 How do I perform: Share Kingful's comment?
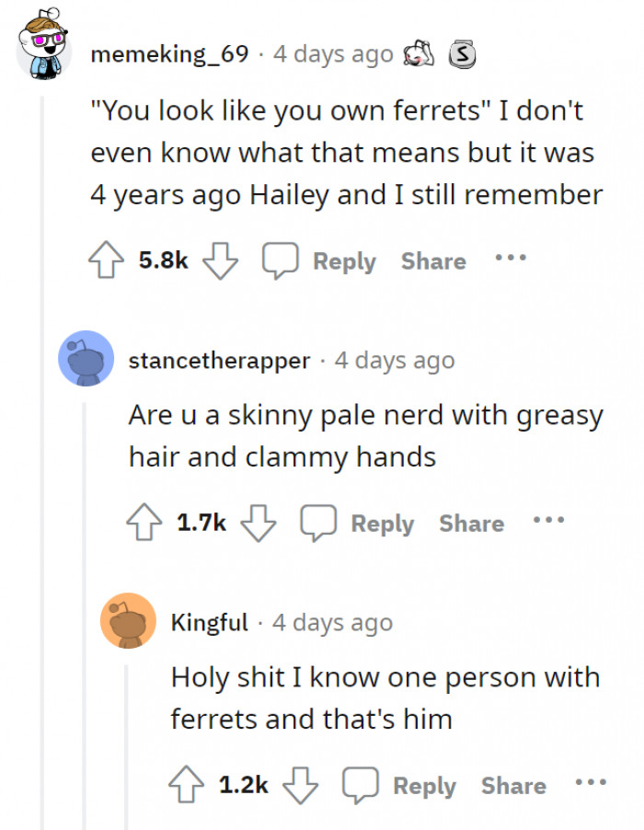pyautogui.click(x=513, y=786)
